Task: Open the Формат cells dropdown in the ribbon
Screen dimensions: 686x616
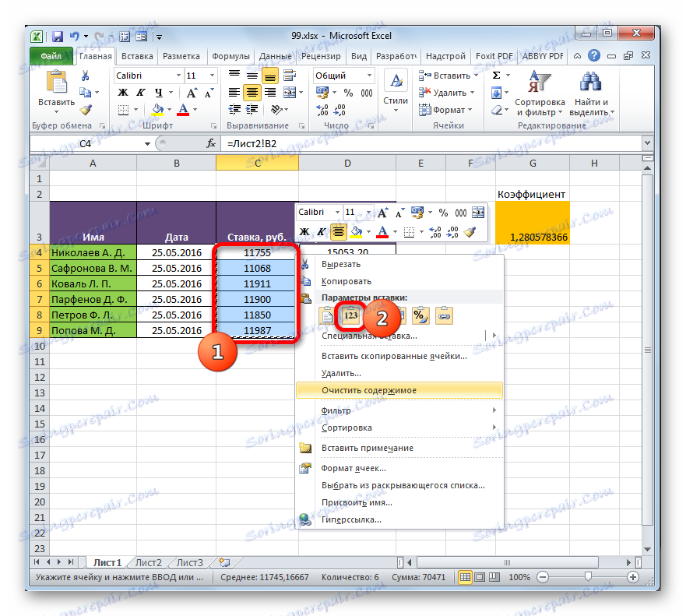Action: point(446,110)
